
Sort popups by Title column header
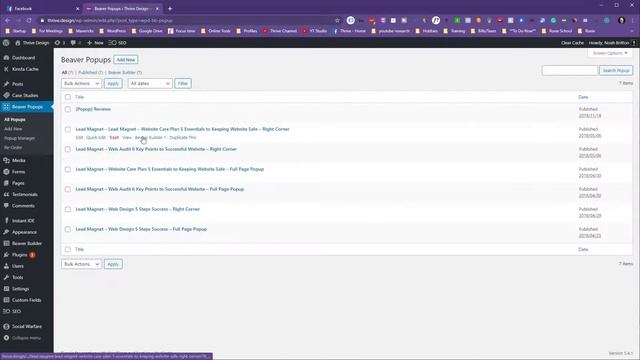[x=80, y=97]
